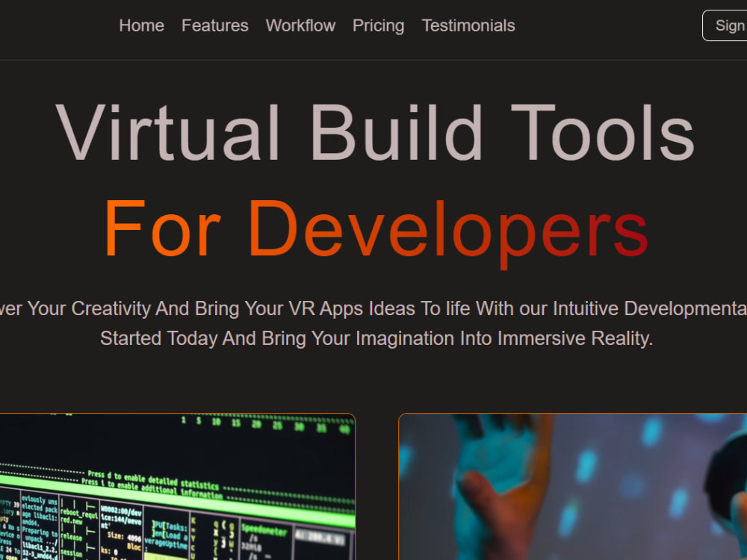Jump to Testimonials from the navbar
The width and height of the screenshot is (747, 560).
(468, 25)
